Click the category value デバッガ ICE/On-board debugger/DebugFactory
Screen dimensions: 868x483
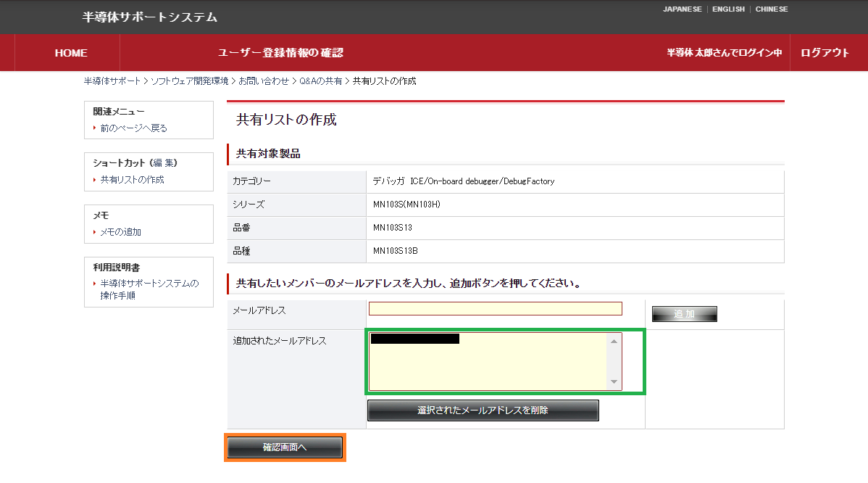pyautogui.click(x=463, y=181)
